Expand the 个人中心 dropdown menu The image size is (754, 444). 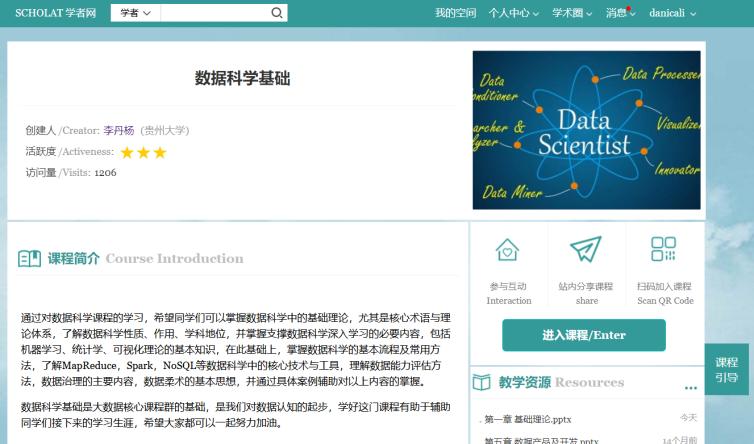pos(513,13)
